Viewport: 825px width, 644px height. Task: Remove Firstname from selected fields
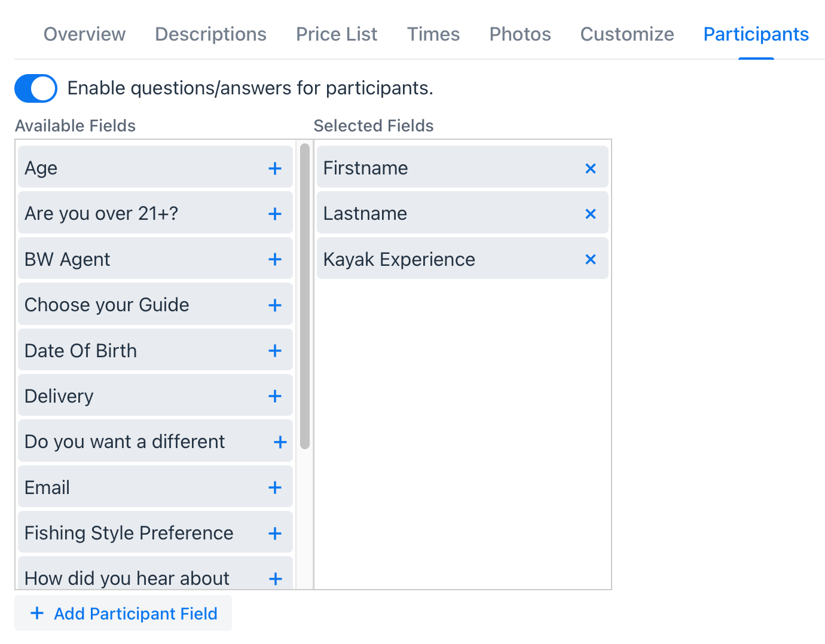[x=591, y=168]
